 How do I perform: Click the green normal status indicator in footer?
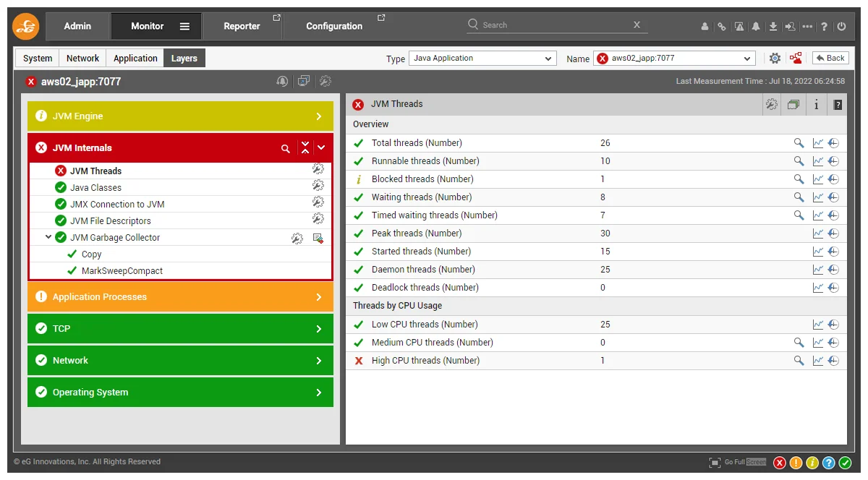[845, 463]
